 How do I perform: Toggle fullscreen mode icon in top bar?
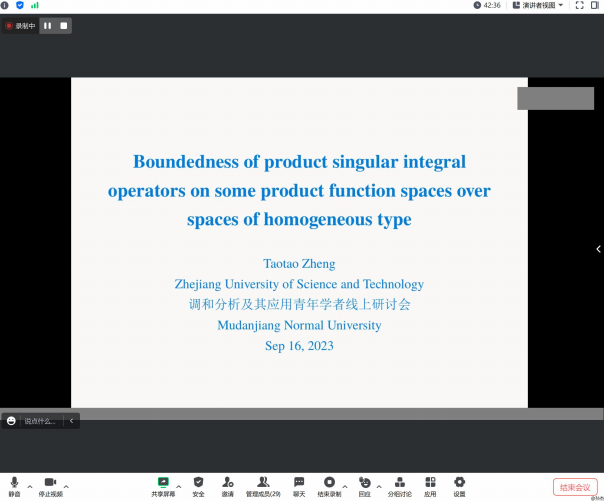(579, 5)
